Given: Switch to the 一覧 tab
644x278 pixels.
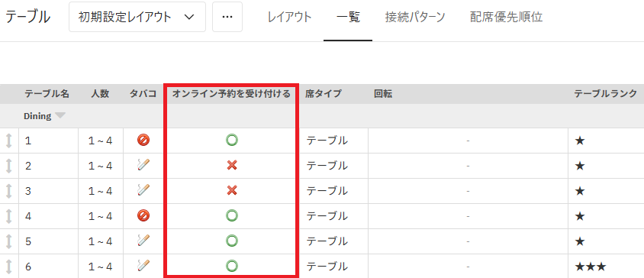Looking at the screenshot, I should coord(348,18).
